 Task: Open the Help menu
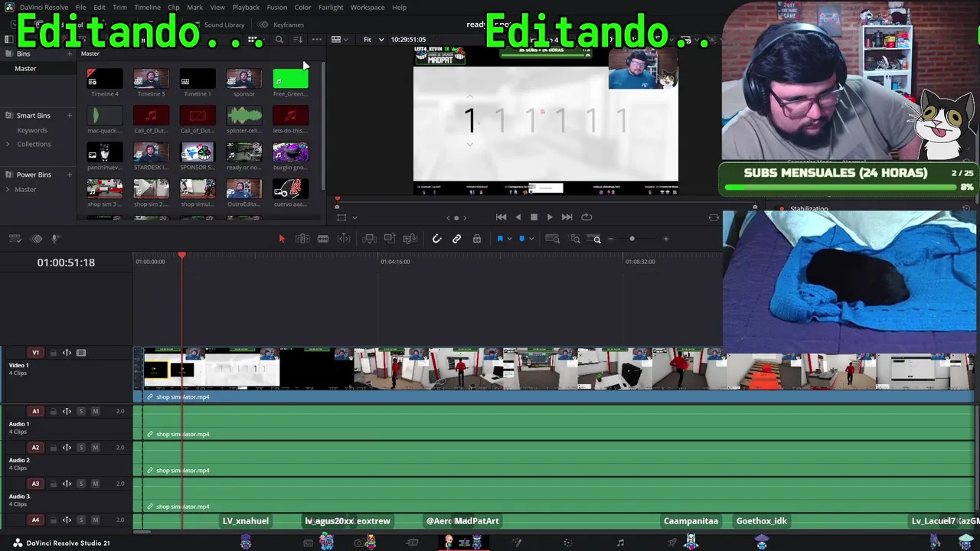399,8
